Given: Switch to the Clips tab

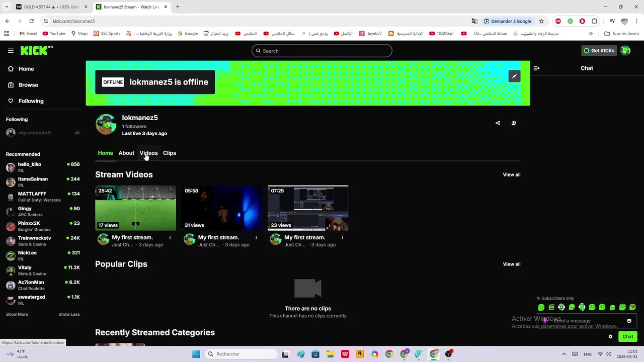Looking at the screenshot, I should pos(170,153).
